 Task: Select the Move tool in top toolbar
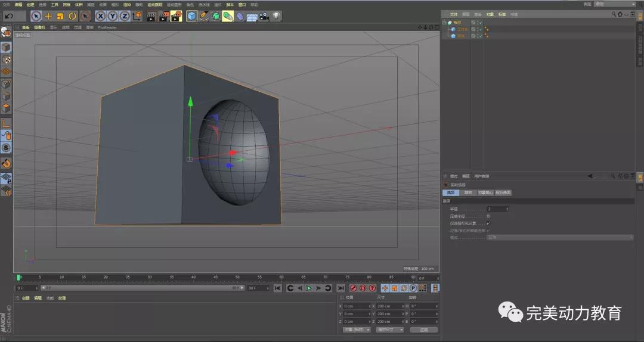[48, 16]
